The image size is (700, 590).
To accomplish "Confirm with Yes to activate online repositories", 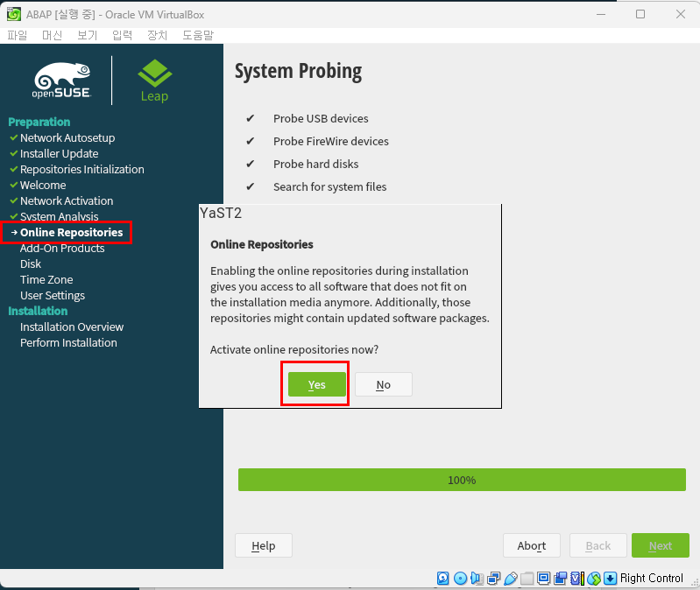I will click(x=317, y=384).
